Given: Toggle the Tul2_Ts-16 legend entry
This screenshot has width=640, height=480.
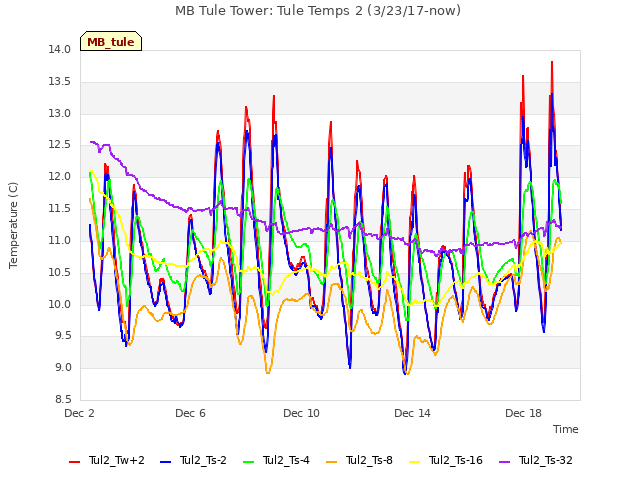Looking at the screenshot, I should coord(446,461).
